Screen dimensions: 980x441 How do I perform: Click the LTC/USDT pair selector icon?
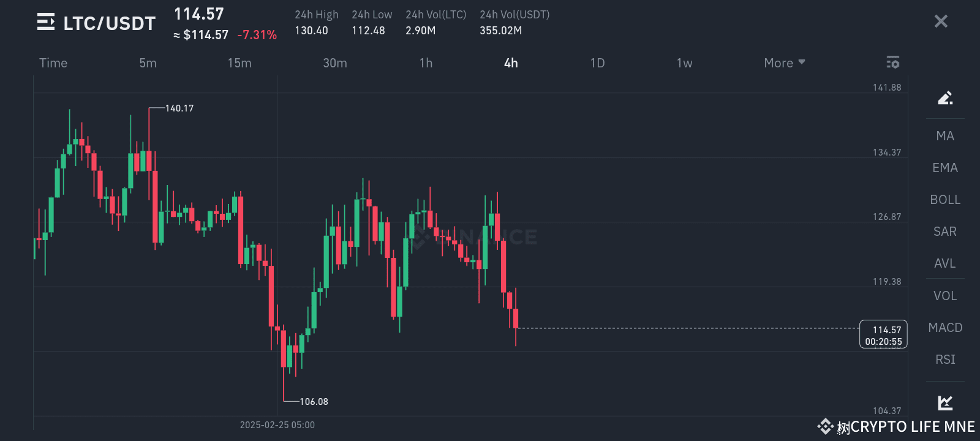click(x=43, y=21)
